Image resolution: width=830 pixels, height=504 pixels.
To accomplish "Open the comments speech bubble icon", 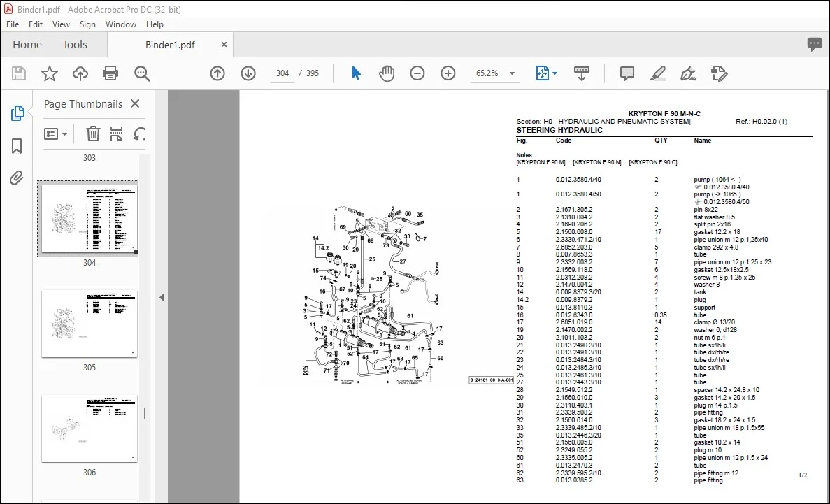I will click(x=814, y=45).
